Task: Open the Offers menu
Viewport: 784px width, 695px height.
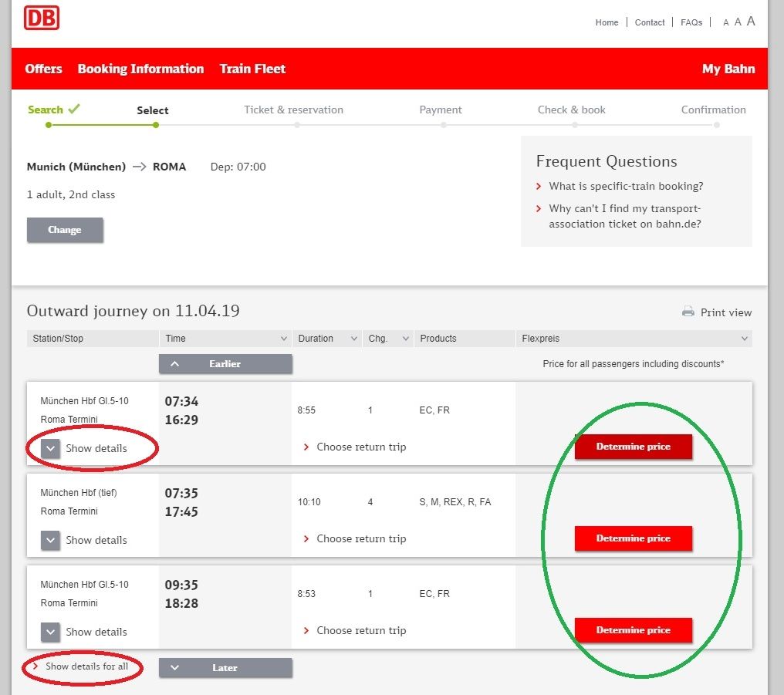Action: (x=43, y=69)
